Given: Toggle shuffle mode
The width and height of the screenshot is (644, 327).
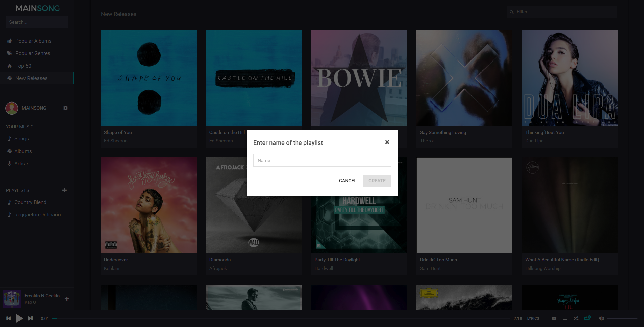Looking at the screenshot, I should point(576,318).
